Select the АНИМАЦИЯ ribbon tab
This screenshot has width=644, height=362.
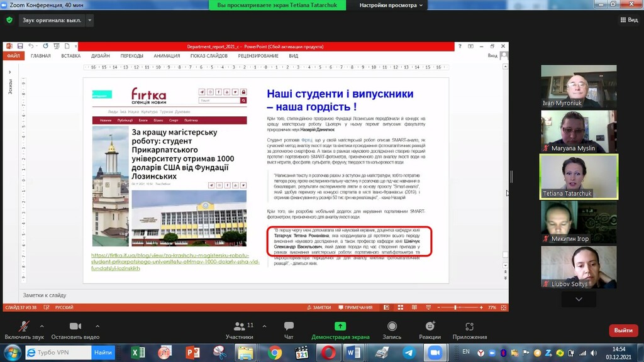167,56
